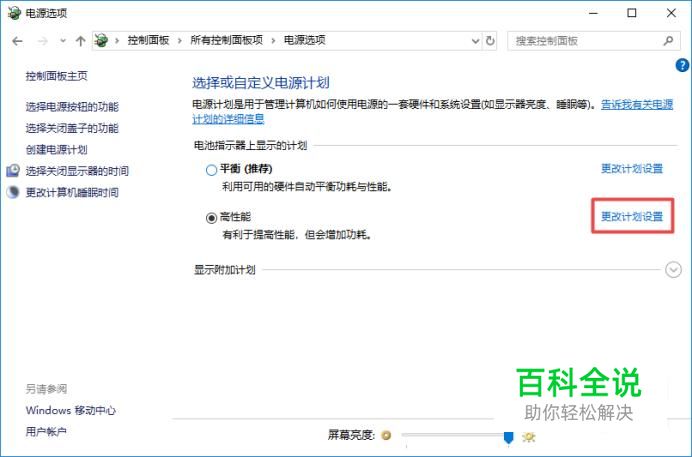Go up one level with Up arrow
The height and width of the screenshot is (457, 692).
pos(80,41)
